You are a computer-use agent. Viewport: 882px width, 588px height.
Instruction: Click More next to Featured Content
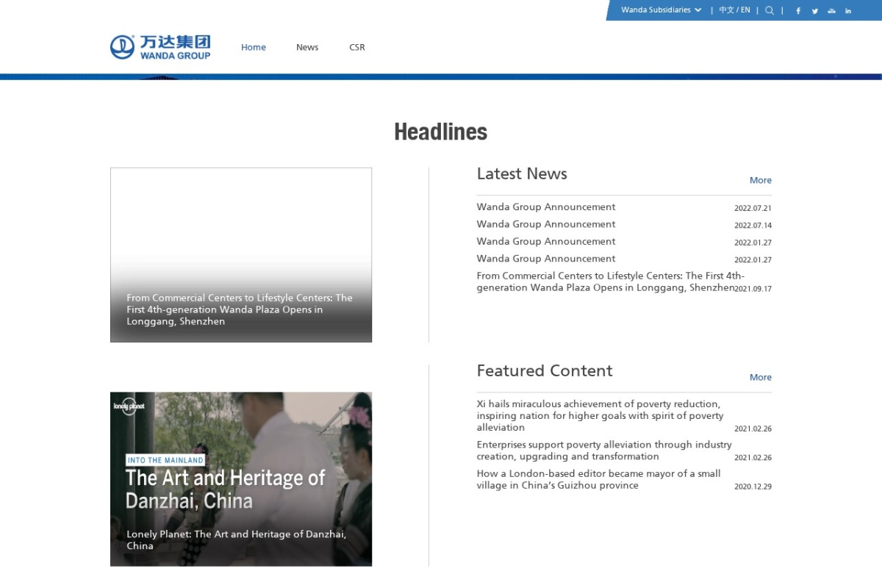pos(761,377)
